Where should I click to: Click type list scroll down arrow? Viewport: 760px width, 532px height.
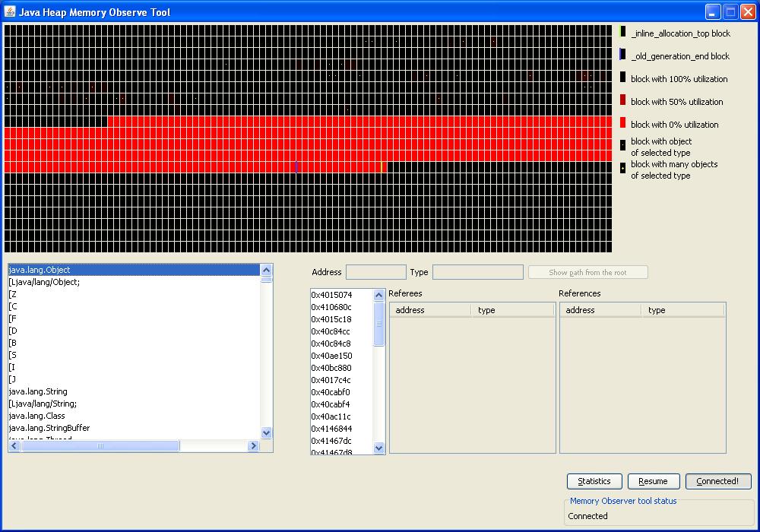[266, 432]
